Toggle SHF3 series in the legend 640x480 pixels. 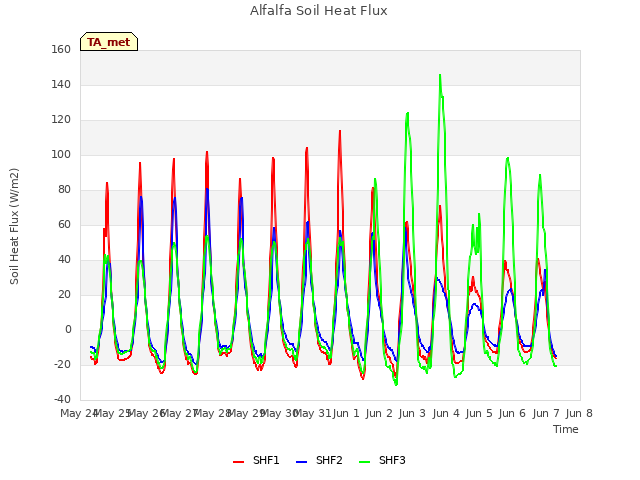(382, 460)
